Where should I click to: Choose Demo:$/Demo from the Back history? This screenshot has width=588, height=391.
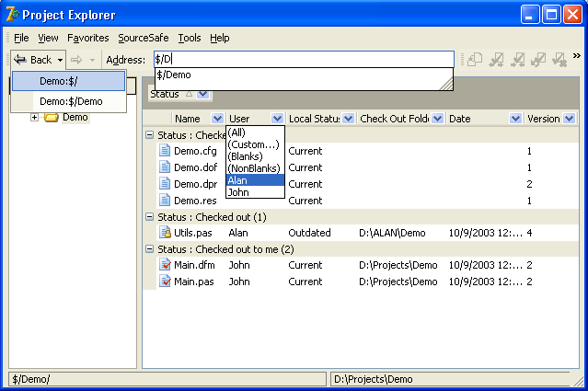[x=71, y=101]
